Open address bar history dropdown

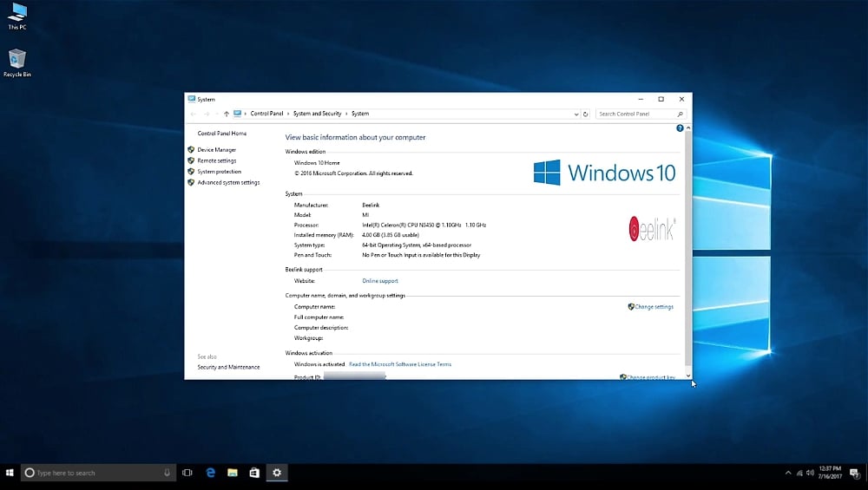[x=576, y=114]
